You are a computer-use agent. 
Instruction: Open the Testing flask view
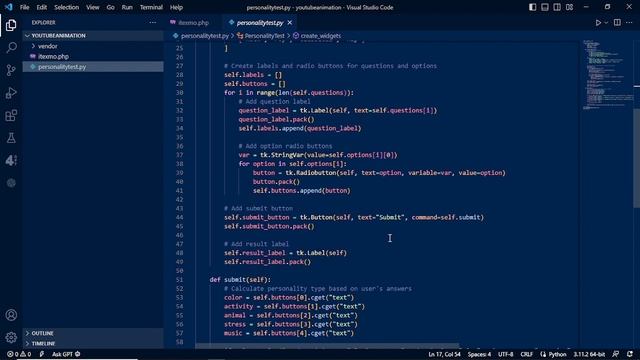click(x=11, y=138)
